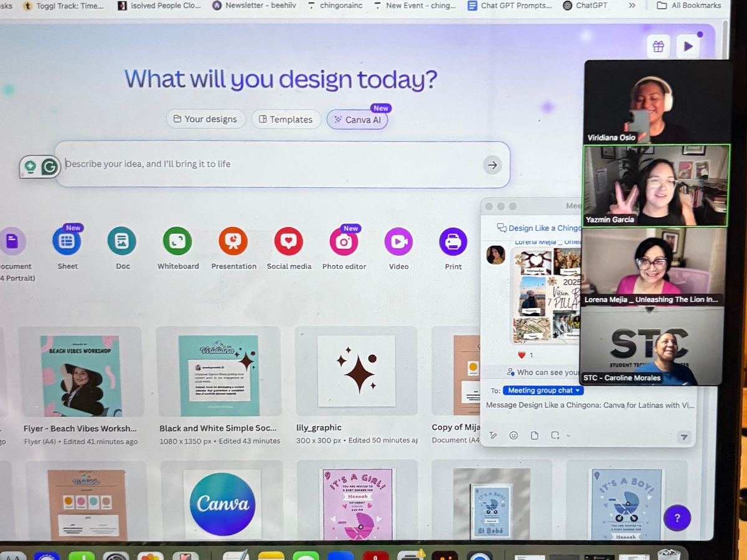The image size is (747, 560).
Task: Open the Sheet design type icon
Action: [x=67, y=241]
